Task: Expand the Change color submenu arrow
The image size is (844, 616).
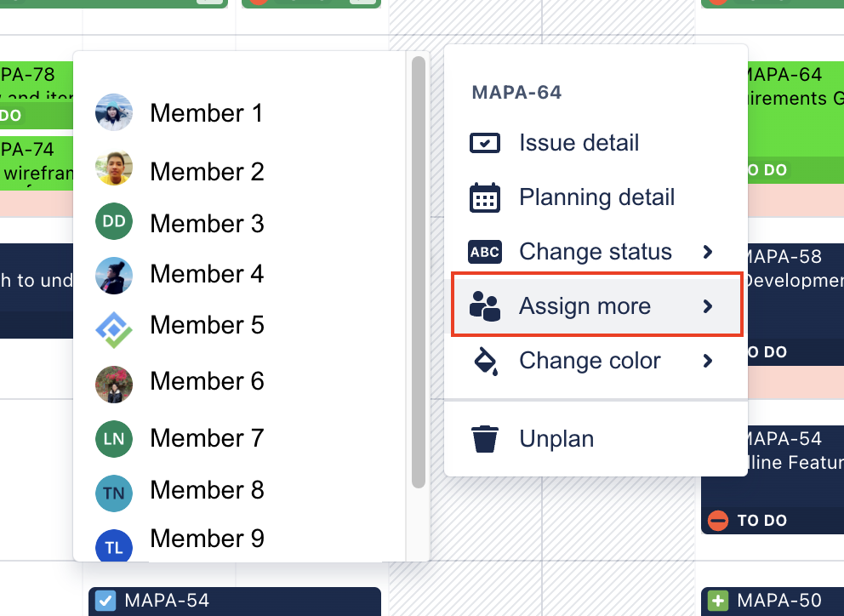Action: [x=708, y=360]
